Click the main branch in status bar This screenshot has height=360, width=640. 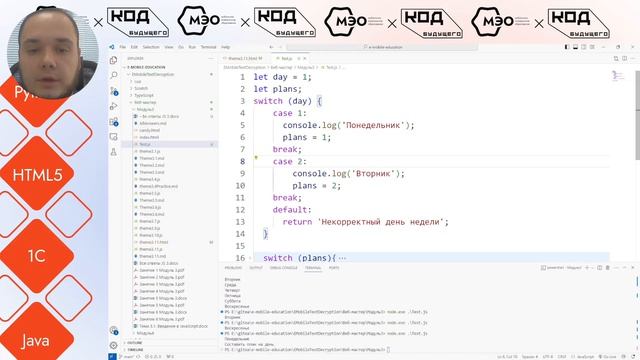click(128, 357)
